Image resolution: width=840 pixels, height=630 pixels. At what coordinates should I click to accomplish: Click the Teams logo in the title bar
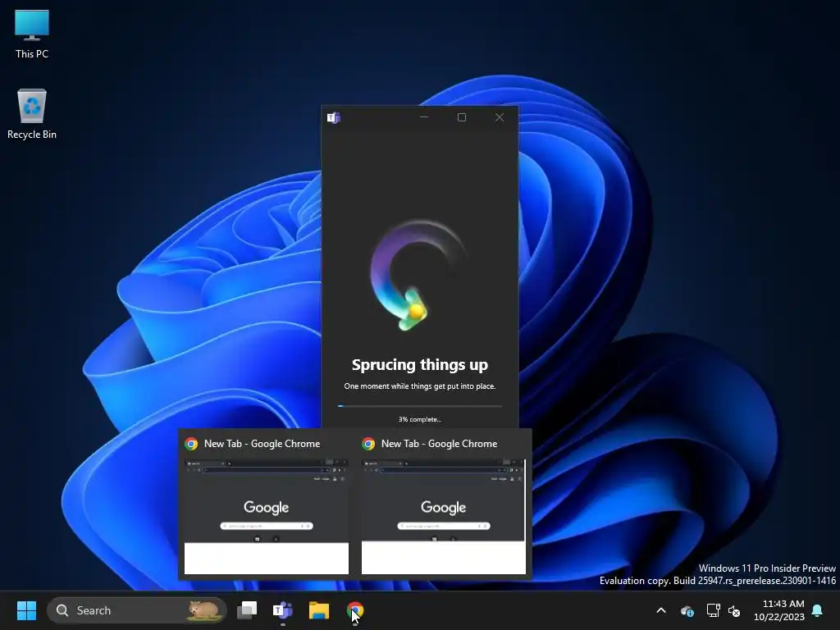(334, 117)
